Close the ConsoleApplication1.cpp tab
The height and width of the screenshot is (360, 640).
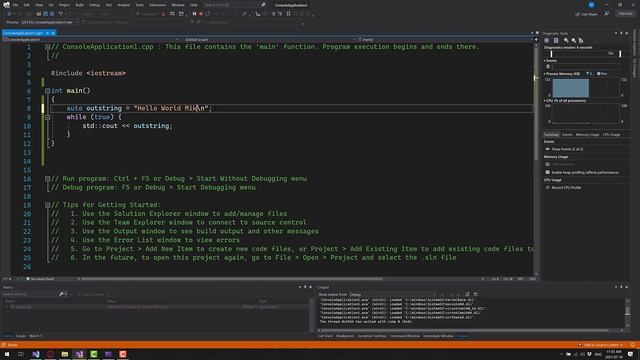point(53,33)
